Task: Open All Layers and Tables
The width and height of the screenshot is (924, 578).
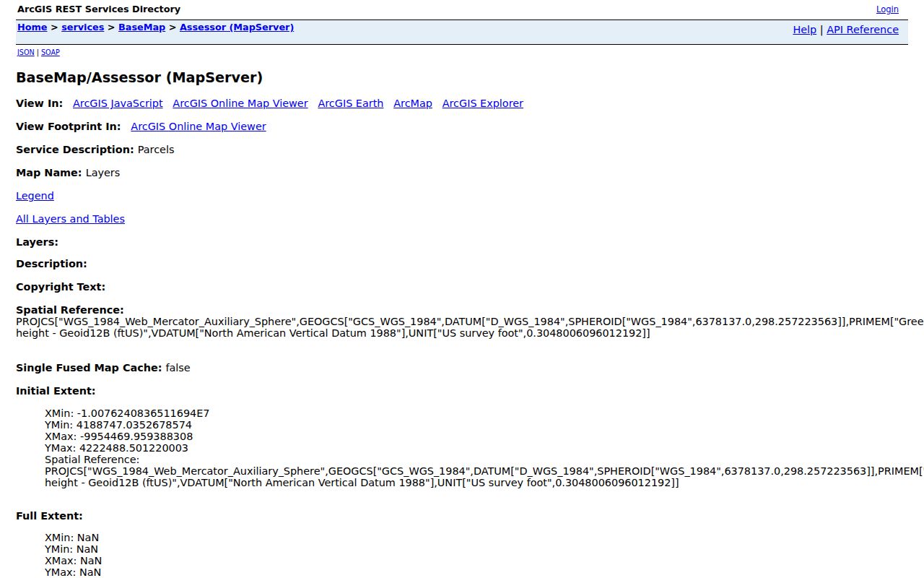Action: point(70,219)
